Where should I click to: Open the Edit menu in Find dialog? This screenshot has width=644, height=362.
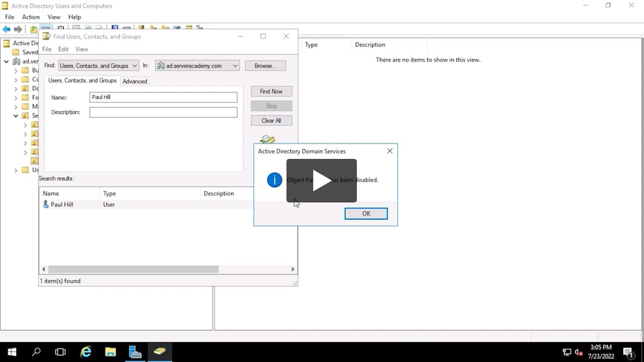coord(63,49)
